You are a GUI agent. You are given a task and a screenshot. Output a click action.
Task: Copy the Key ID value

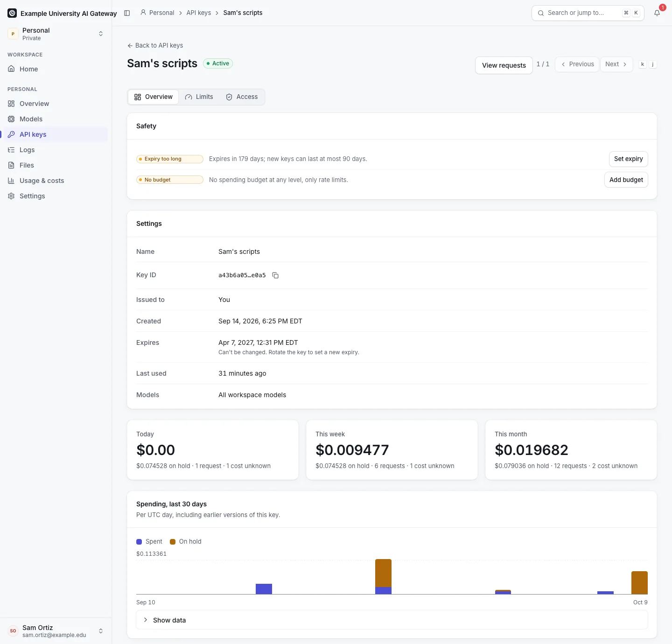(275, 275)
